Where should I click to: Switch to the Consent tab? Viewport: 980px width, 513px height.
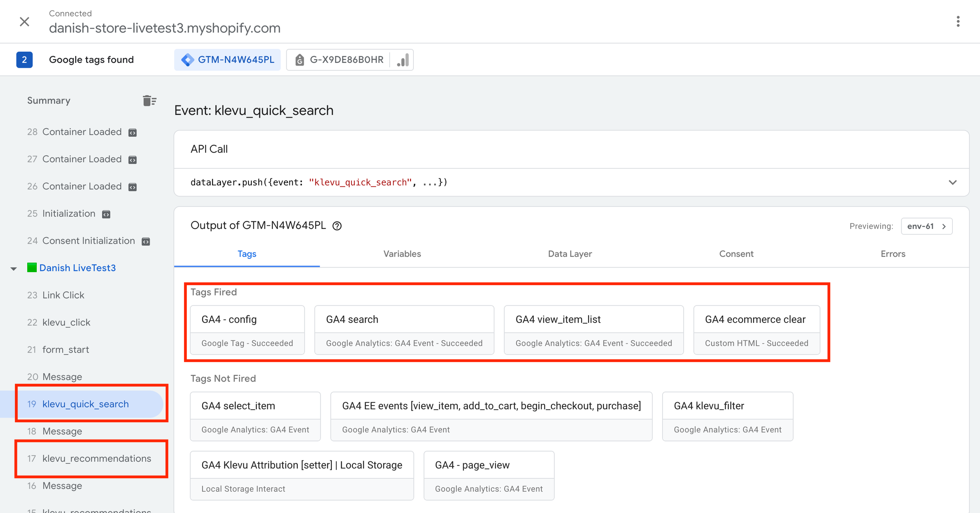coord(736,254)
